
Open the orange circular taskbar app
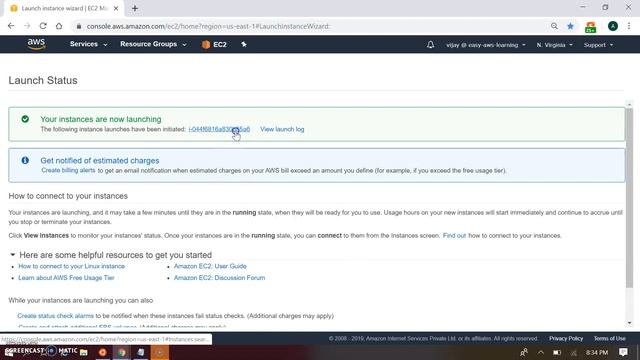pyautogui.click(x=102, y=352)
